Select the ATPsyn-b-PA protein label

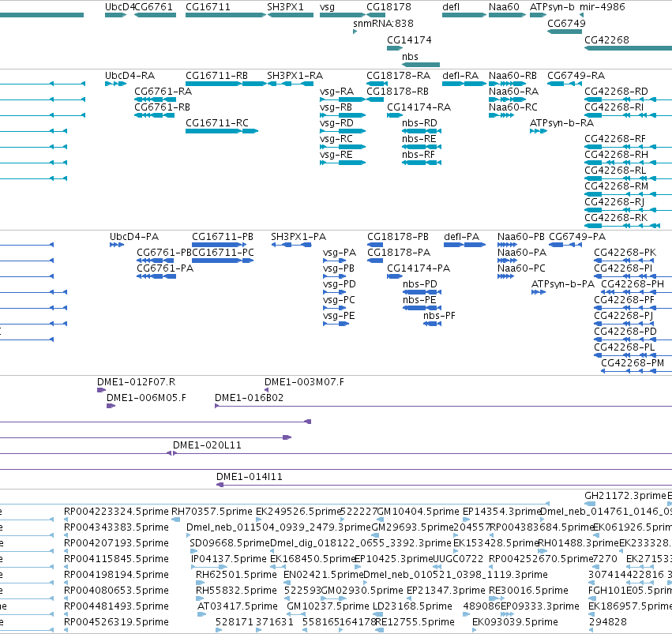click(x=563, y=284)
